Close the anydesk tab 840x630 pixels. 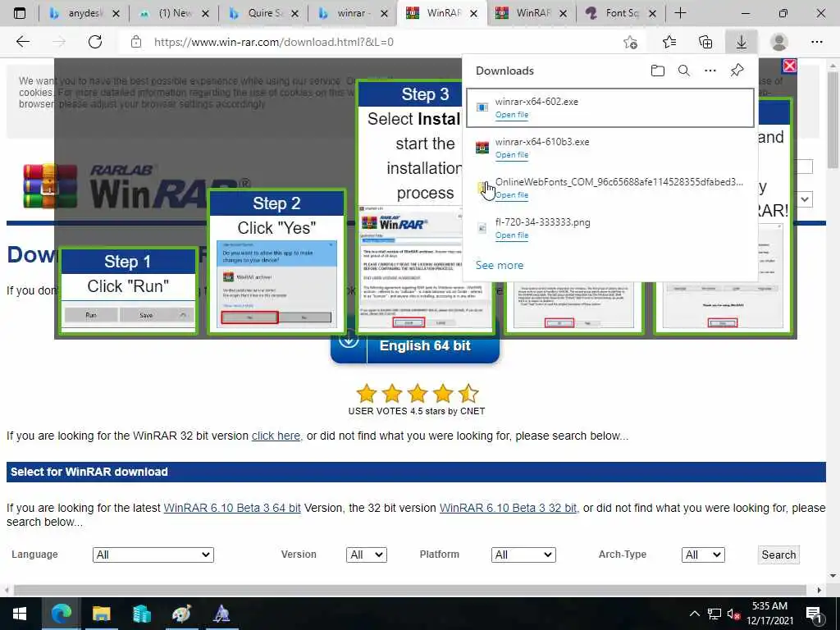pos(116,13)
